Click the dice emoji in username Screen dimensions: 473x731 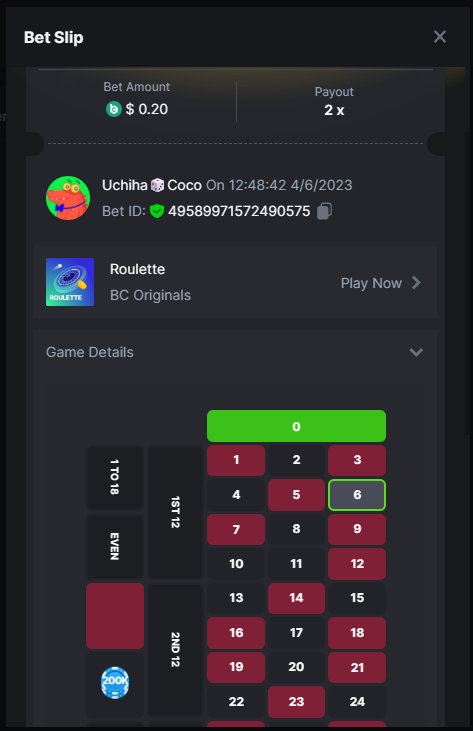pos(158,185)
